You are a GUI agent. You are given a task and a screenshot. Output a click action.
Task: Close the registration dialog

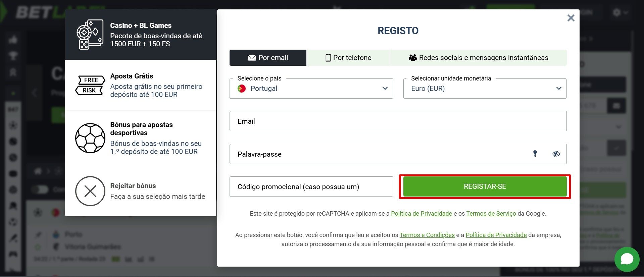coord(571,18)
